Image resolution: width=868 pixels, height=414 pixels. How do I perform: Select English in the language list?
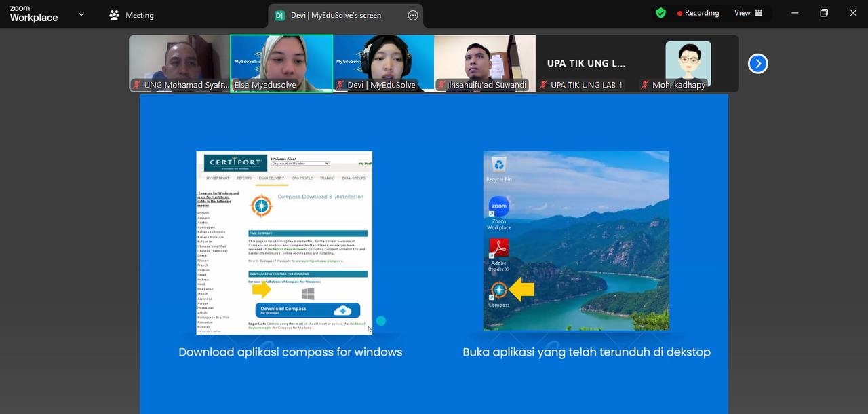pyautogui.click(x=203, y=213)
